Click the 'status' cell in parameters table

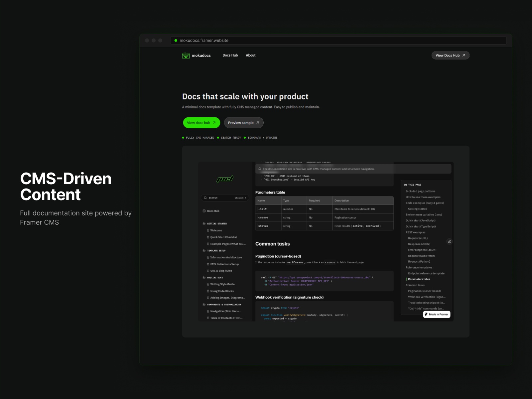(x=268, y=226)
